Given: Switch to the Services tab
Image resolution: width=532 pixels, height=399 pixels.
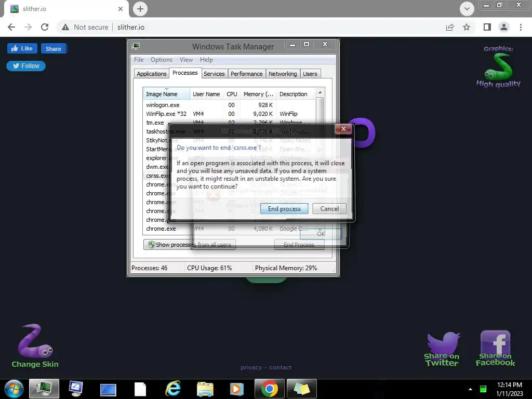Looking at the screenshot, I should pyautogui.click(x=214, y=74).
